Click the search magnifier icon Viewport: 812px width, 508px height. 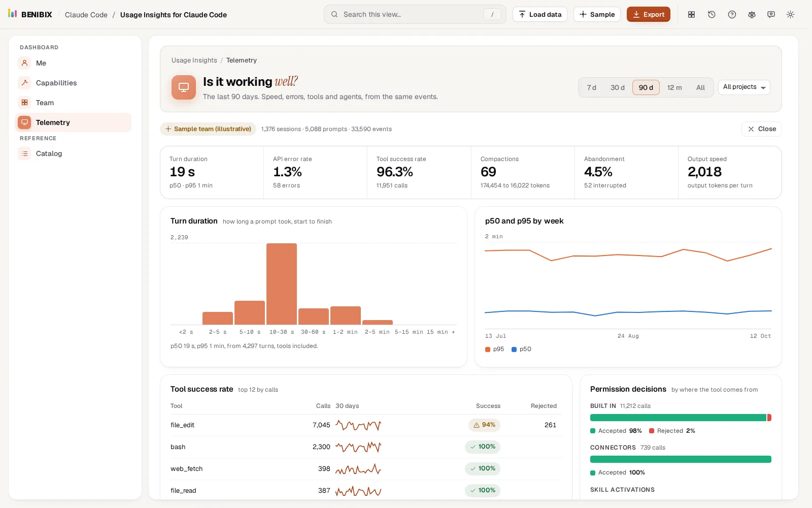tap(334, 14)
